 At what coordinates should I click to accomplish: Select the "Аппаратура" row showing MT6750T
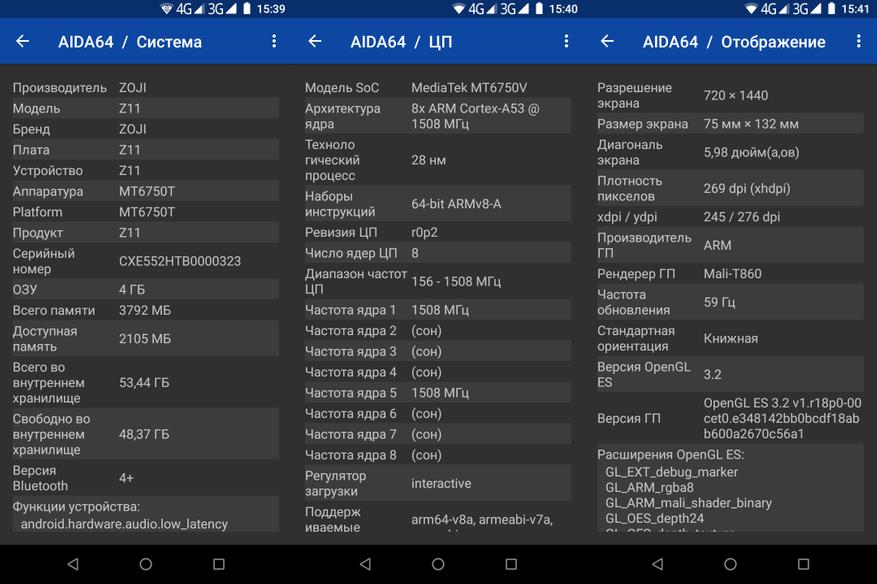pos(145,191)
